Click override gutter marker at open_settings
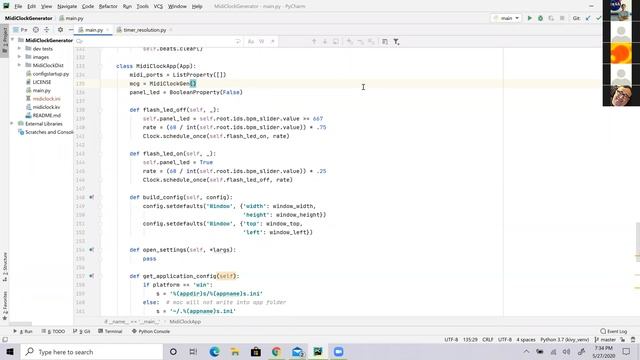The image size is (640, 360). (92, 249)
